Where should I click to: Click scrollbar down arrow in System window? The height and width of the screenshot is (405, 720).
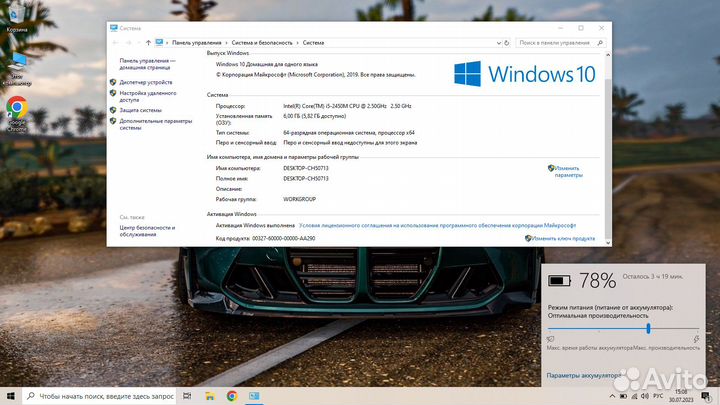point(608,242)
